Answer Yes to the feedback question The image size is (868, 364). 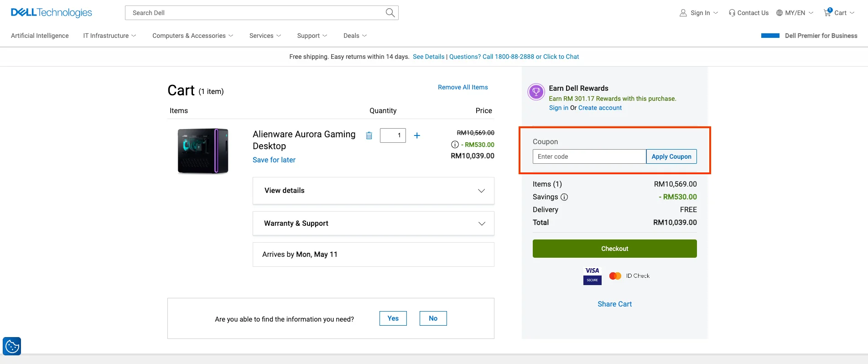[393, 318]
